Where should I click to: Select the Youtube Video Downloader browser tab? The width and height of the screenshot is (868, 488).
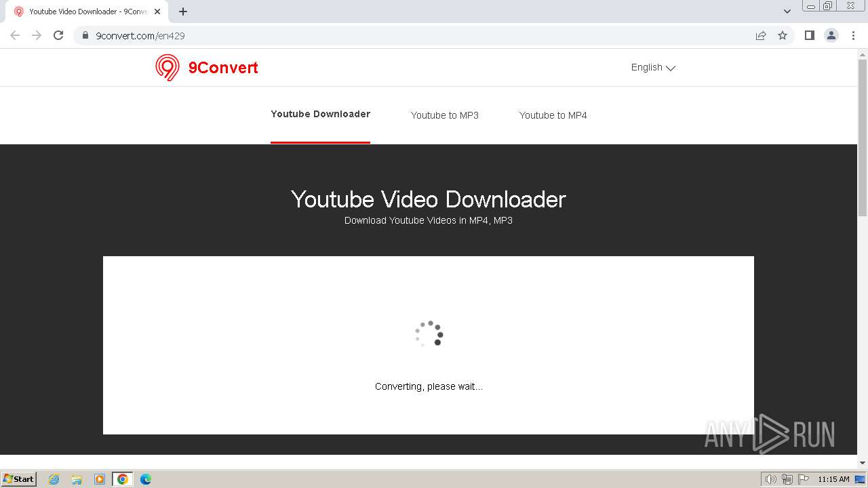click(87, 12)
